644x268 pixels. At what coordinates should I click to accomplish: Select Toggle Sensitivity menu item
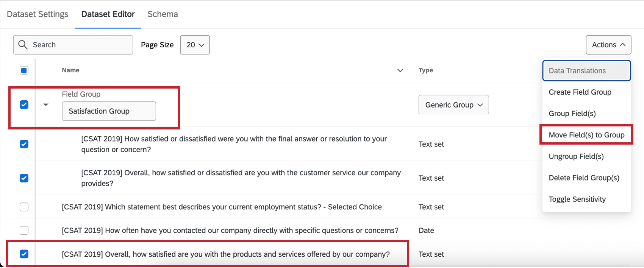[577, 199]
